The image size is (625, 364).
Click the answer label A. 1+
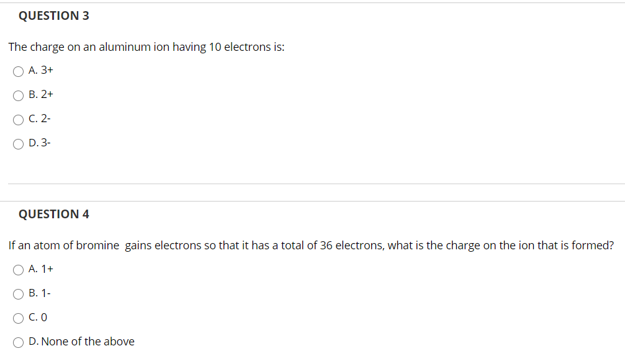40,269
